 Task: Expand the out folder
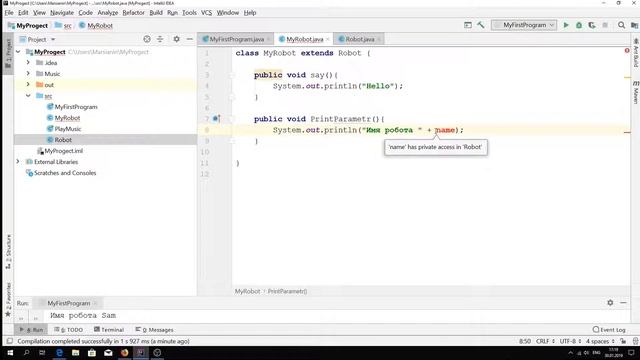point(28,84)
